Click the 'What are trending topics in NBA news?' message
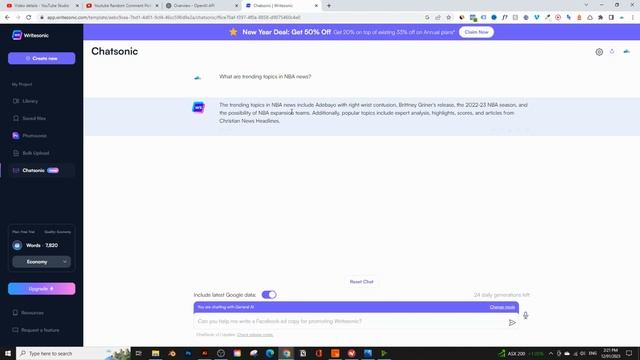This screenshot has height=360, width=640. [x=265, y=77]
